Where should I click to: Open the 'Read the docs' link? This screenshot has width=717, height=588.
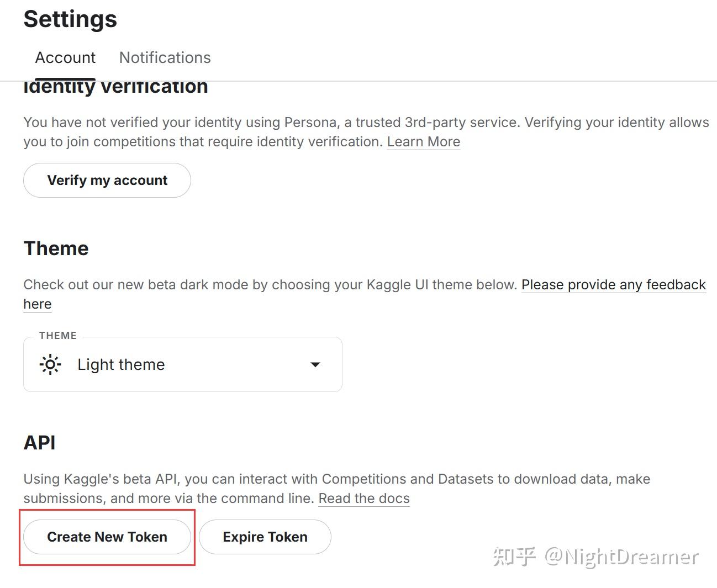pos(364,499)
